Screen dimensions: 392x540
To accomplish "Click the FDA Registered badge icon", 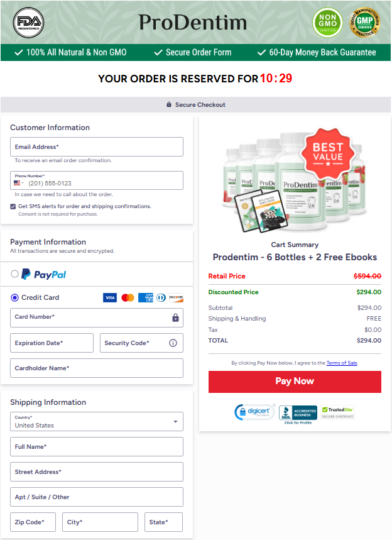I will 28,23.
